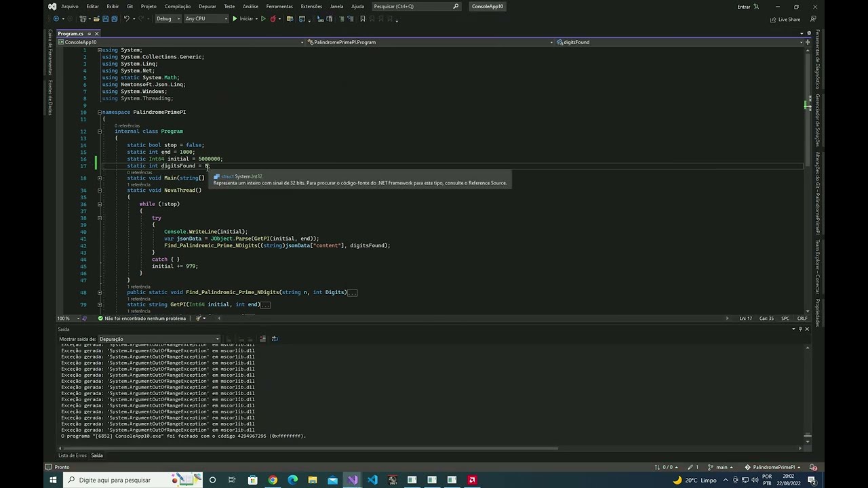Image resolution: width=868 pixels, height=488 pixels.
Task: Open Live Share
Action: coord(785,19)
